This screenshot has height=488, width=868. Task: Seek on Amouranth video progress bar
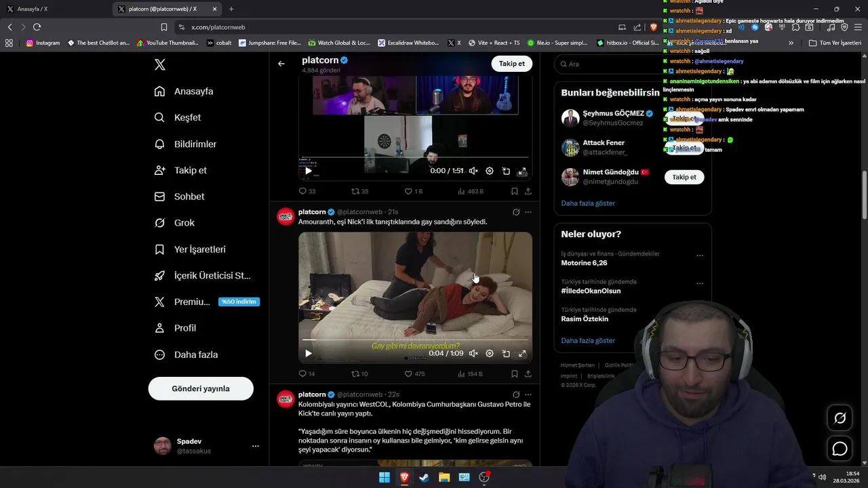(415, 340)
